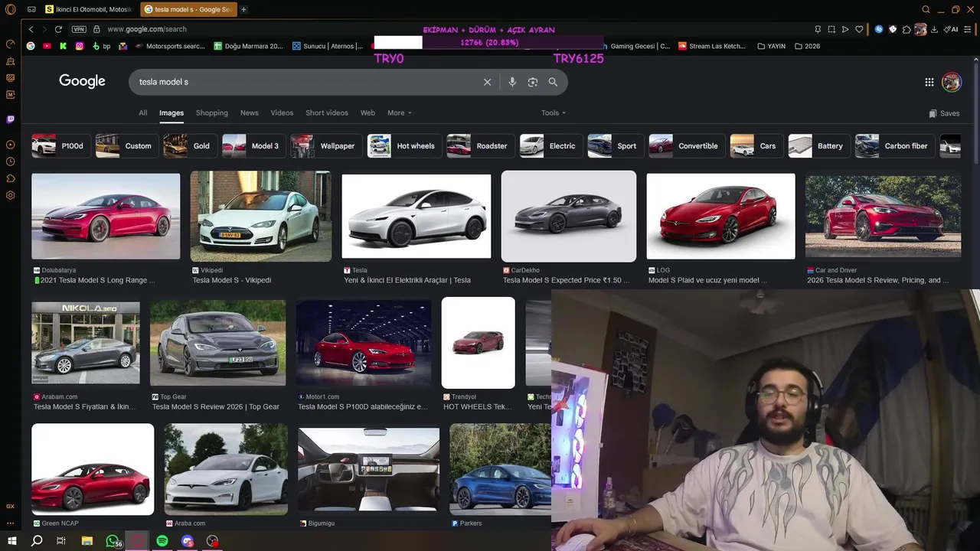
Task: Open the sidebar History clock icon
Action: tap(11, 161)
